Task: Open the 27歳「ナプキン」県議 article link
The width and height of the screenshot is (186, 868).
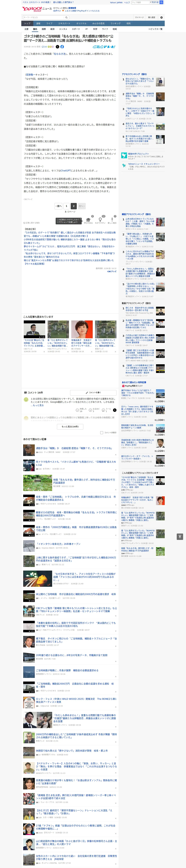Action: click(x=76, y=827)
